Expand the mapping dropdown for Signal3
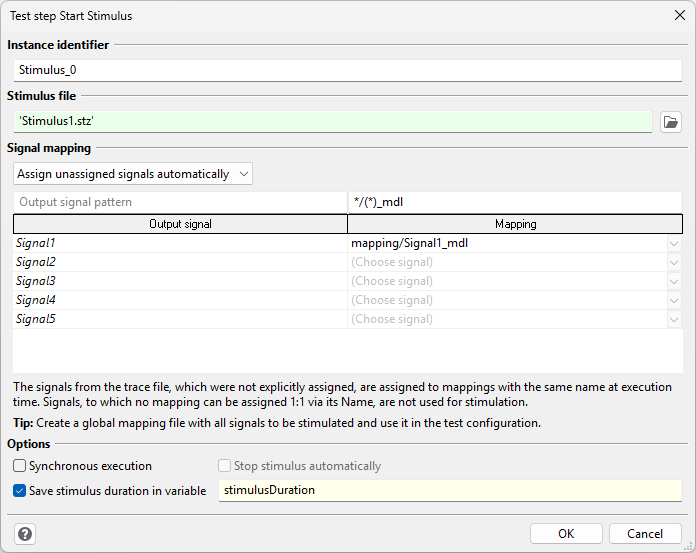 tap(674, 281)
